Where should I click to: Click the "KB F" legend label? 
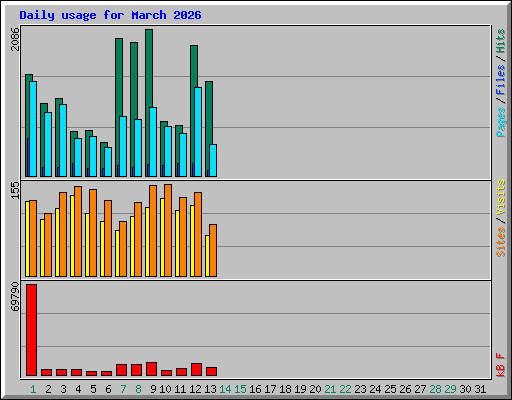[500, 365]
